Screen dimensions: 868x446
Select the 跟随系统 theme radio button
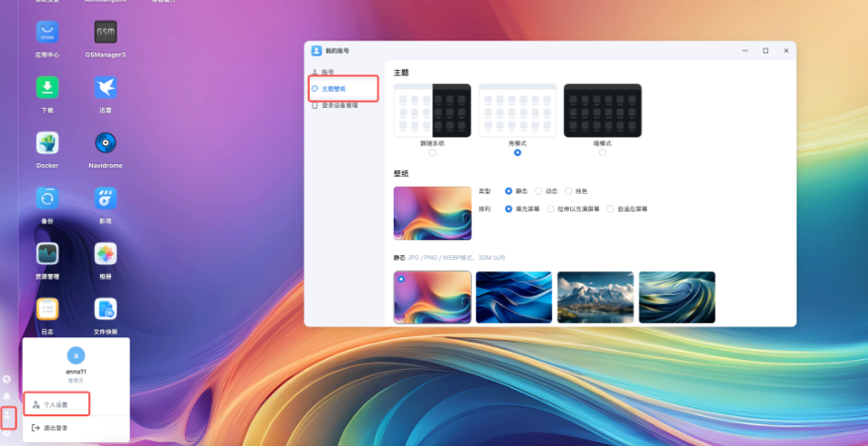point(433,152)
